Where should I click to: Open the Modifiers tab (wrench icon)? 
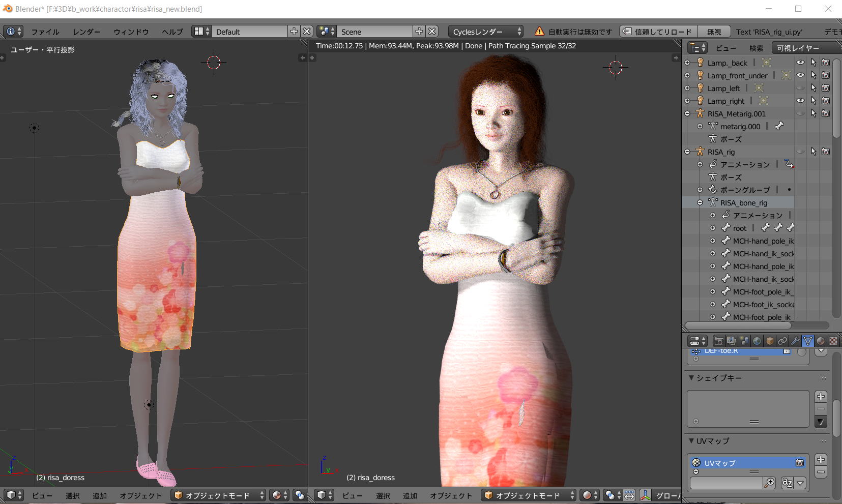tap(795, 341)
